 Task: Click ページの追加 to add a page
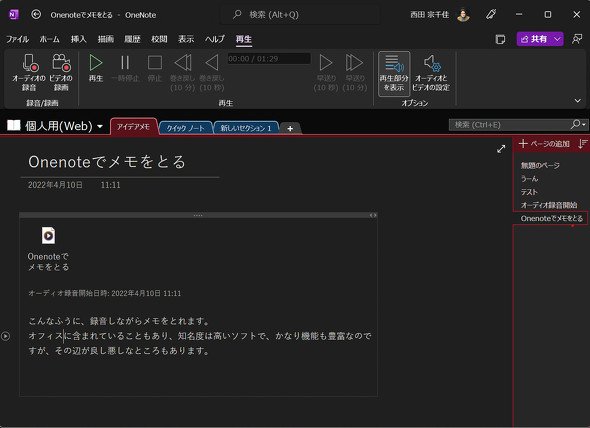click(544, 144)
